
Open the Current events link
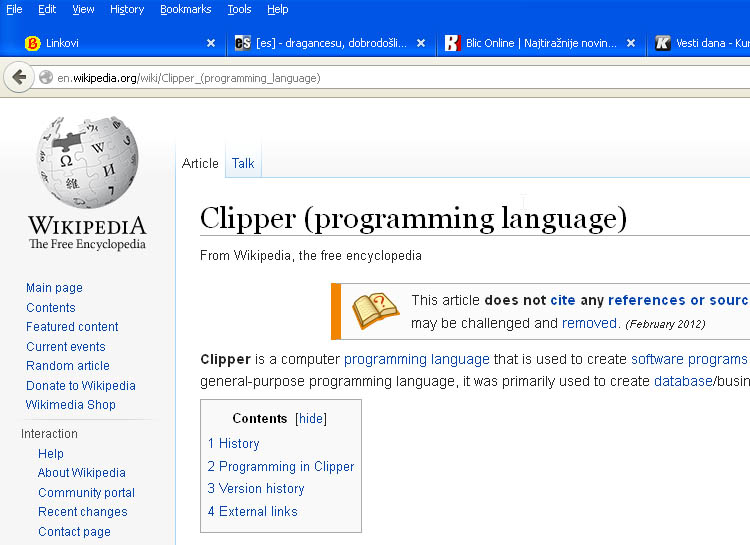66,346
